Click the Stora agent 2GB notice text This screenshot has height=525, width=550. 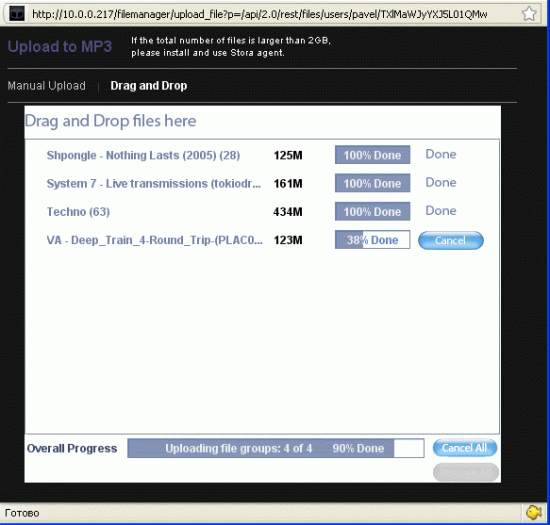tap(231, 47)
